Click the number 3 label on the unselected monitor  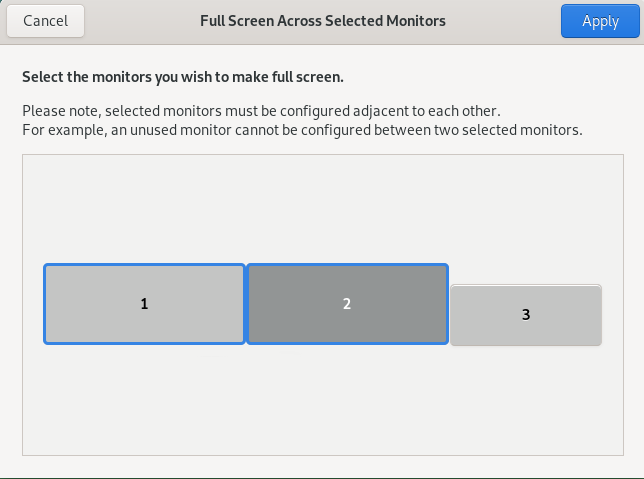pyautogui.click(x=526, y=315)
